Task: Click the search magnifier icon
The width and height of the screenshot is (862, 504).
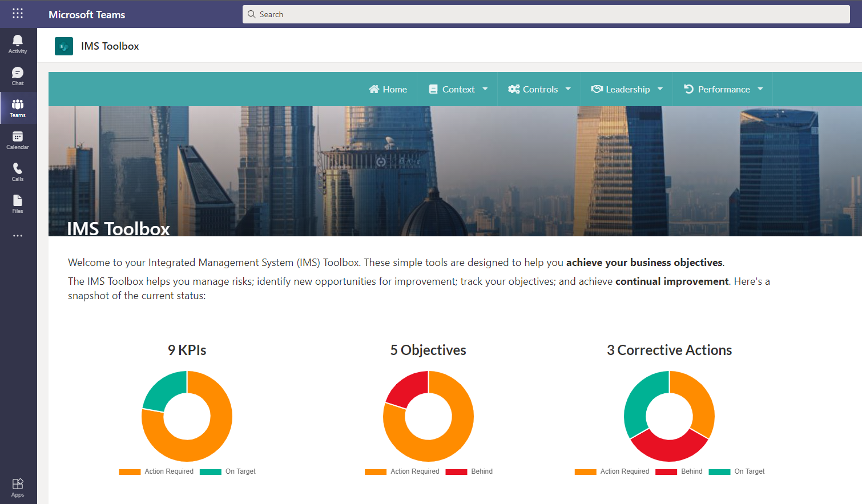Action: click(252, 14)
